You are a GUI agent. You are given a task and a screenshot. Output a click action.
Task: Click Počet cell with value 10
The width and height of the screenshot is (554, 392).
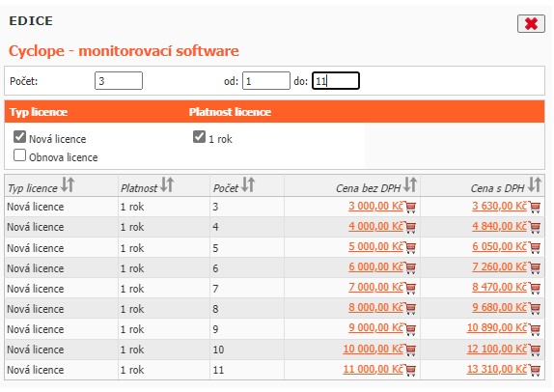point(247,350)
